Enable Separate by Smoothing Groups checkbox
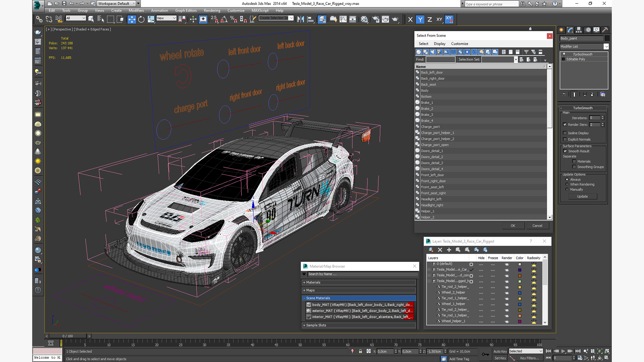Image resolution: width=644 pixels, height=362 pixels. [574, 167]
